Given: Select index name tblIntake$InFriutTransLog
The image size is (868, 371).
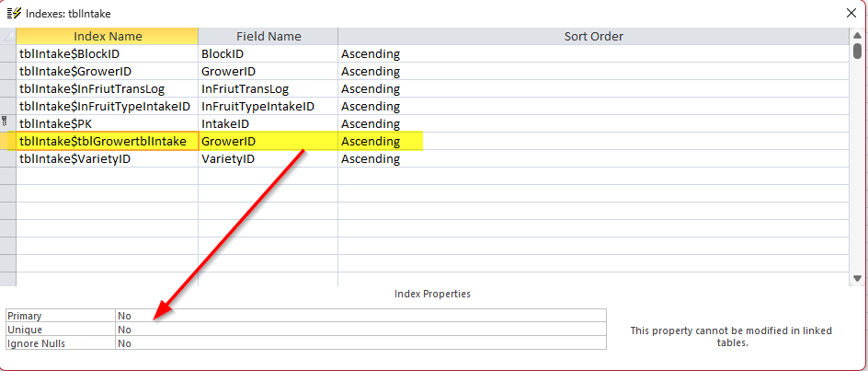Looking at the screenshot, I should pyautogui.click(x=108, y=88).
